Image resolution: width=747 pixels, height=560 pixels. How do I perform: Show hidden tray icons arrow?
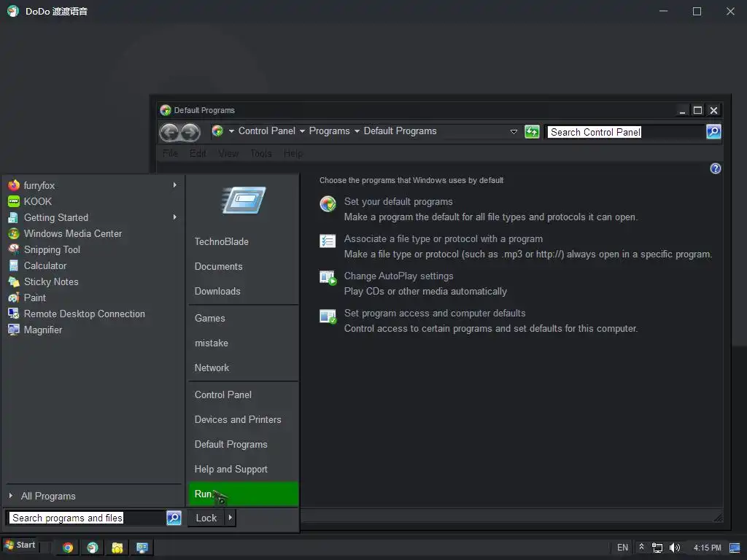pos(642,547)
